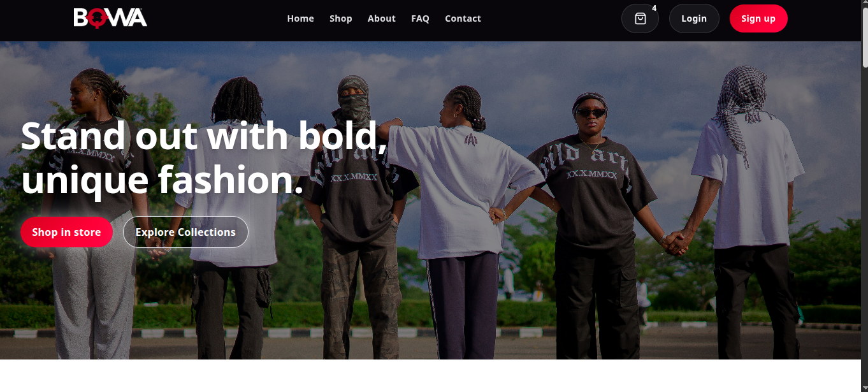Click the vertical scrollbar thumb
Viewport: 868px width, 392px height.
(x=864, y=38)
